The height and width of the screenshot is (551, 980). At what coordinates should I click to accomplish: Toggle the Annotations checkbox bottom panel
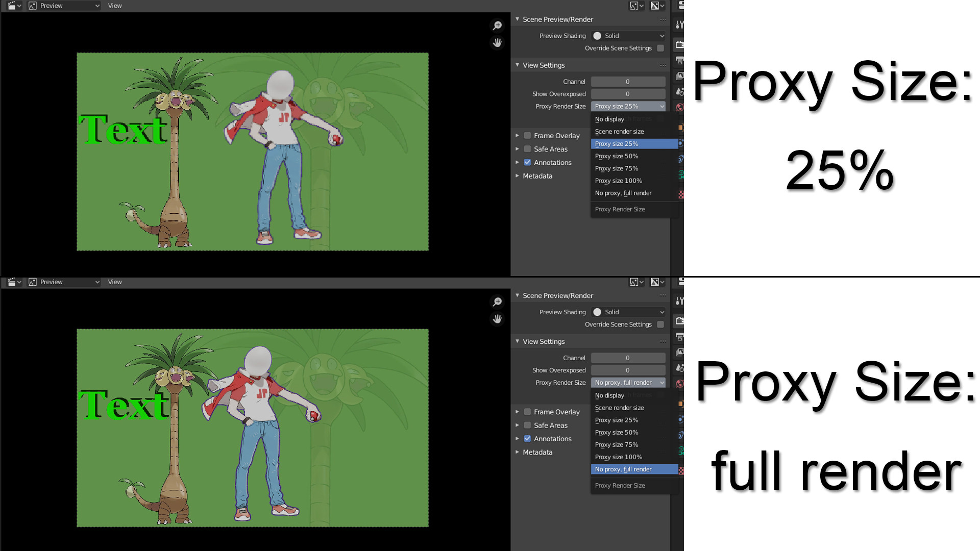[528, 439]
